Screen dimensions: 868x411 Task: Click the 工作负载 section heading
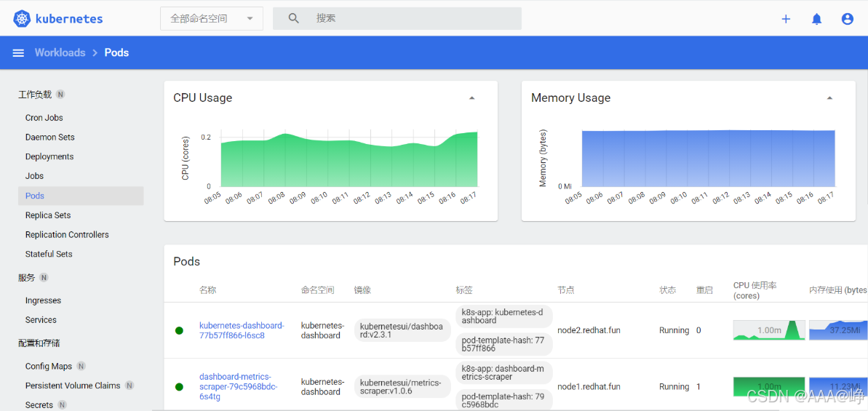click(x=35, y=95)
